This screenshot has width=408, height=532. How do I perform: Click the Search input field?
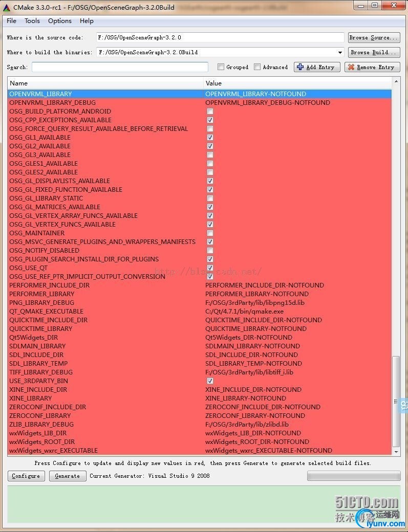pyautogui.click(x=120, y=67)
